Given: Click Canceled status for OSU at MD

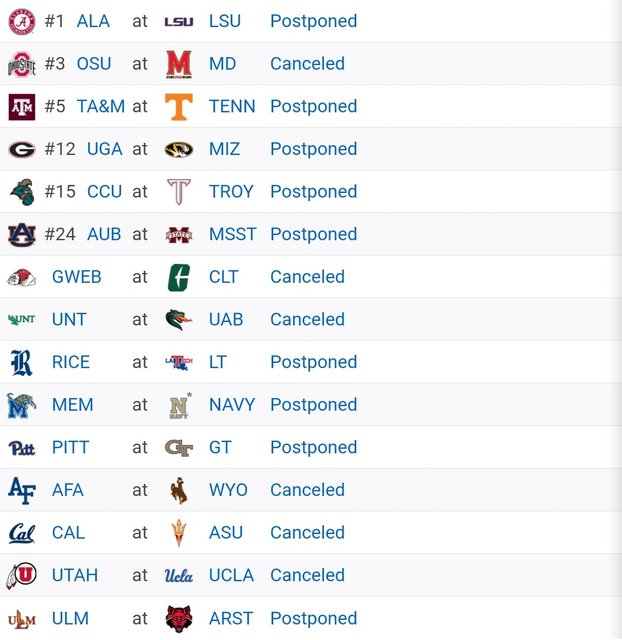Looking at the screenshot, I should (x=307, y=64).
